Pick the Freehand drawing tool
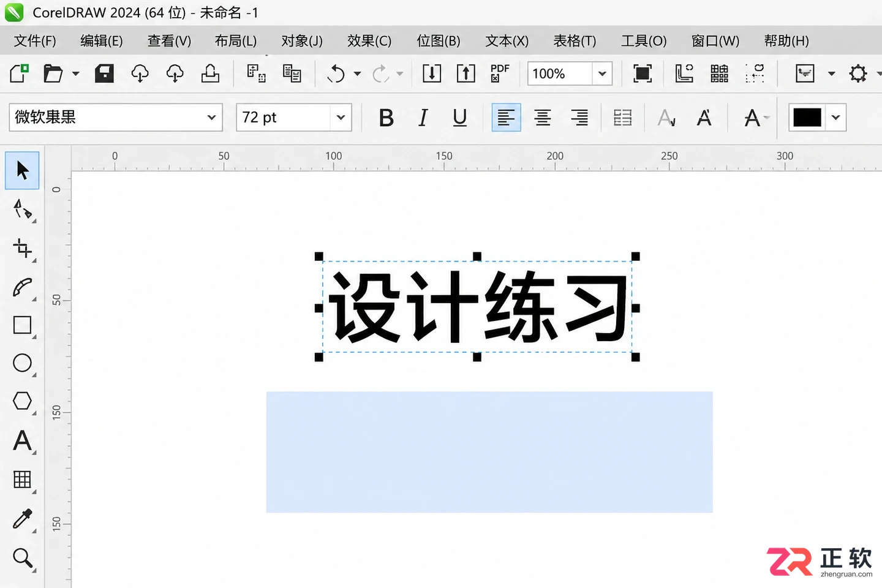Screen dimensions: 882x588 22,287
